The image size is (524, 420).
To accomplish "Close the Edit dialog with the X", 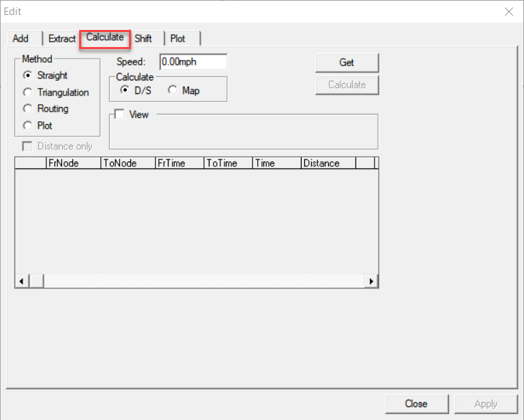I will [508, 12].
